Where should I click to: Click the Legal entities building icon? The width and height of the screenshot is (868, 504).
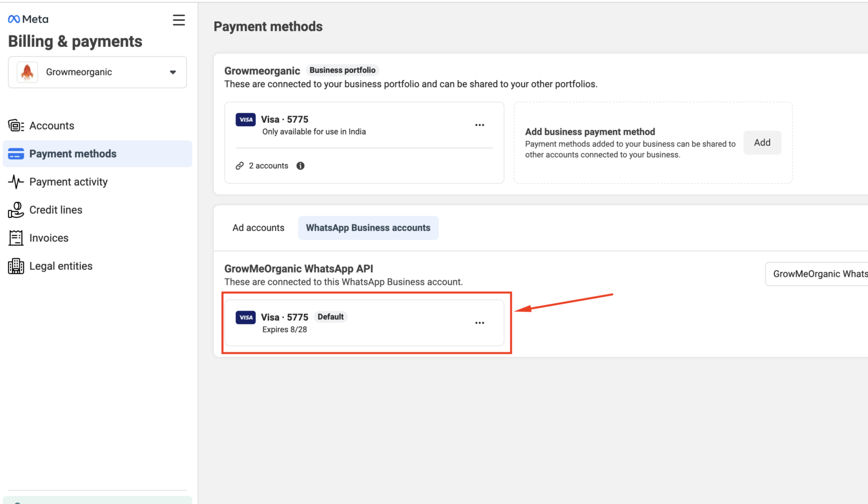pos(16,266)
